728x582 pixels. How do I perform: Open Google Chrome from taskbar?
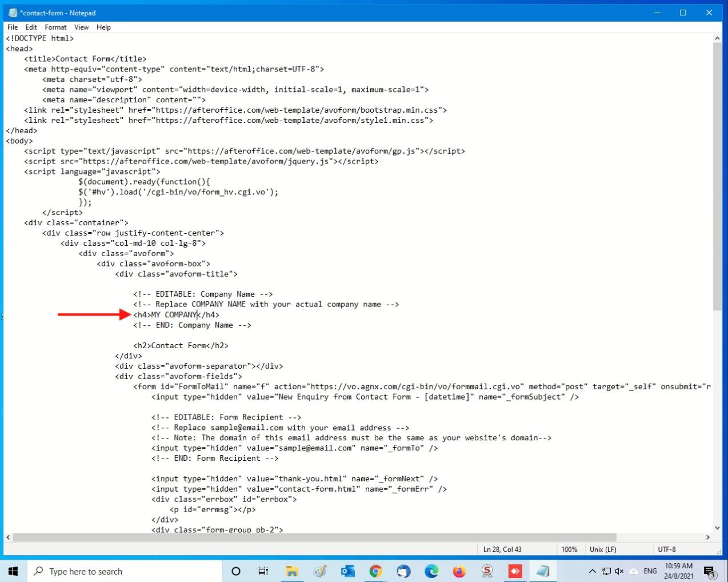[x=375, y=571]
